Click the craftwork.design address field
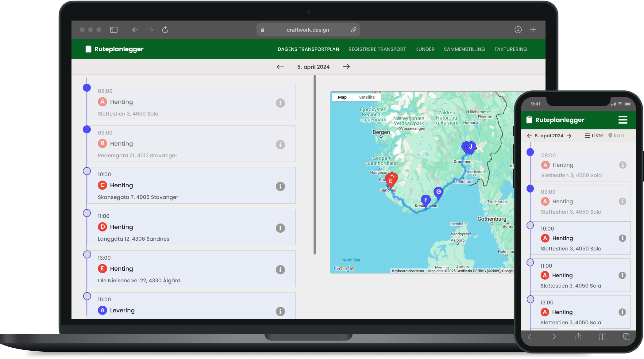 [308, 30]
